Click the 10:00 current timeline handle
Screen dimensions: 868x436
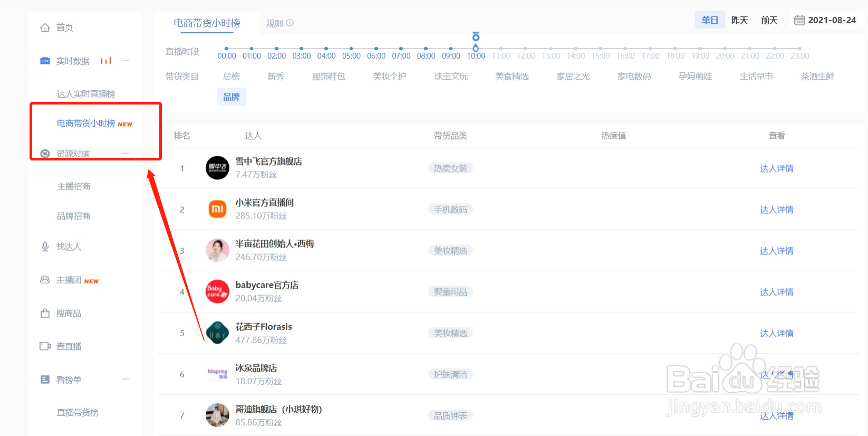476,48
